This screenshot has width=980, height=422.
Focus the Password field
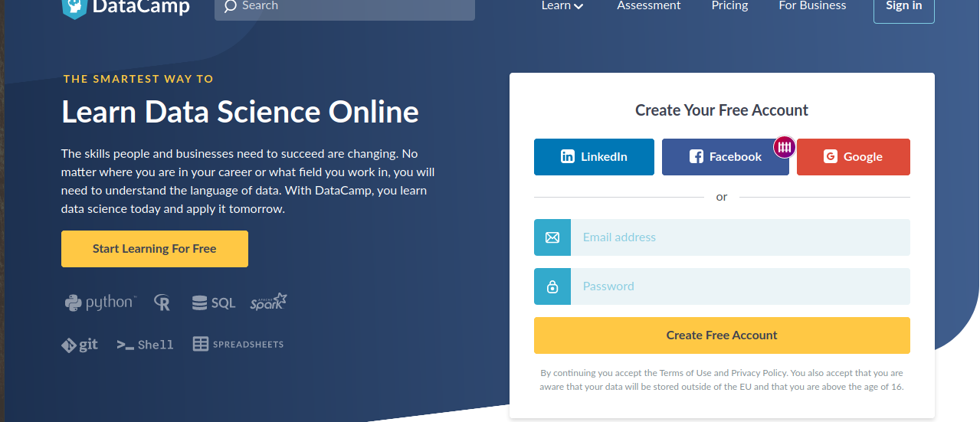(x=740, y=286)
